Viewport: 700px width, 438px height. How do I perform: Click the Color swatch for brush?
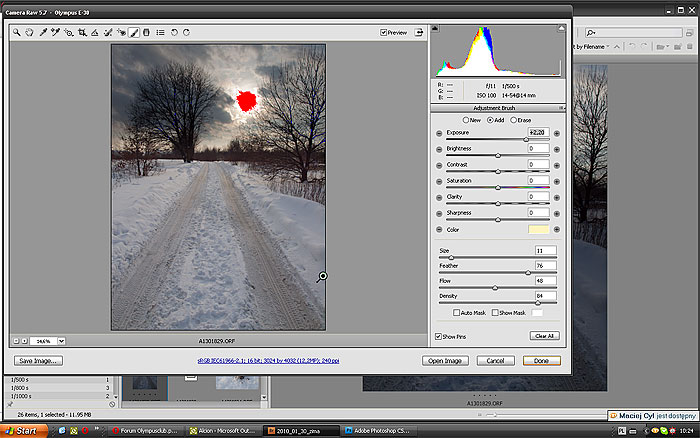click(x=537, y=229)
